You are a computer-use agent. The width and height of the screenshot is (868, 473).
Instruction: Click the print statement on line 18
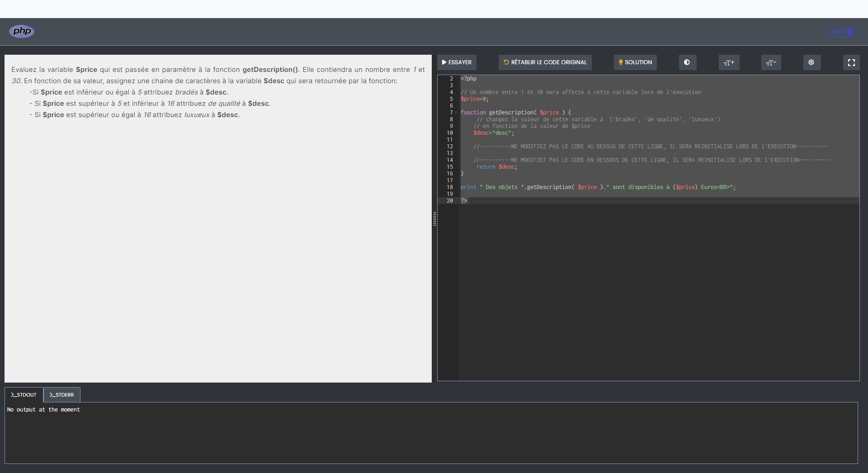point(598,187)
